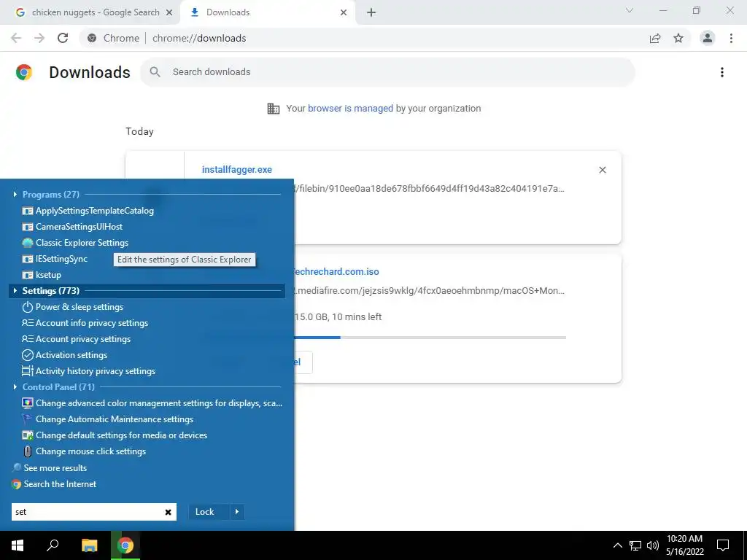
Task: Click the mediafire source URL of the iso download
Action: pos(429,290)
